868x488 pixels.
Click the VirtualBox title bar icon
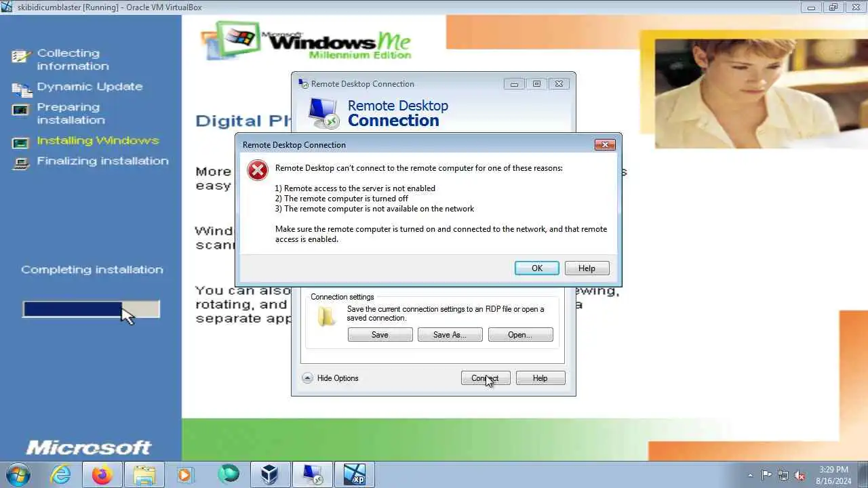point(7,7)
